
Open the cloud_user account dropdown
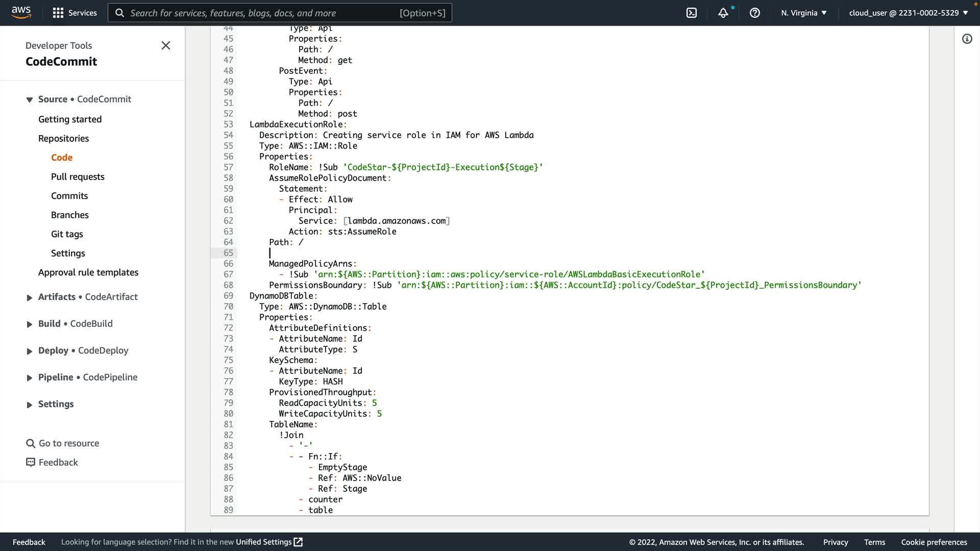[908, 13]
